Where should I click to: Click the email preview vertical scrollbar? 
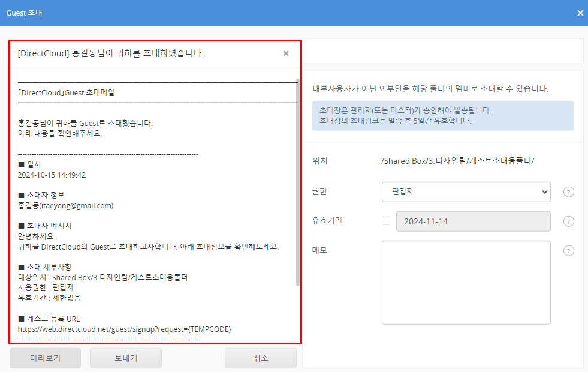(x=298, y=180)
